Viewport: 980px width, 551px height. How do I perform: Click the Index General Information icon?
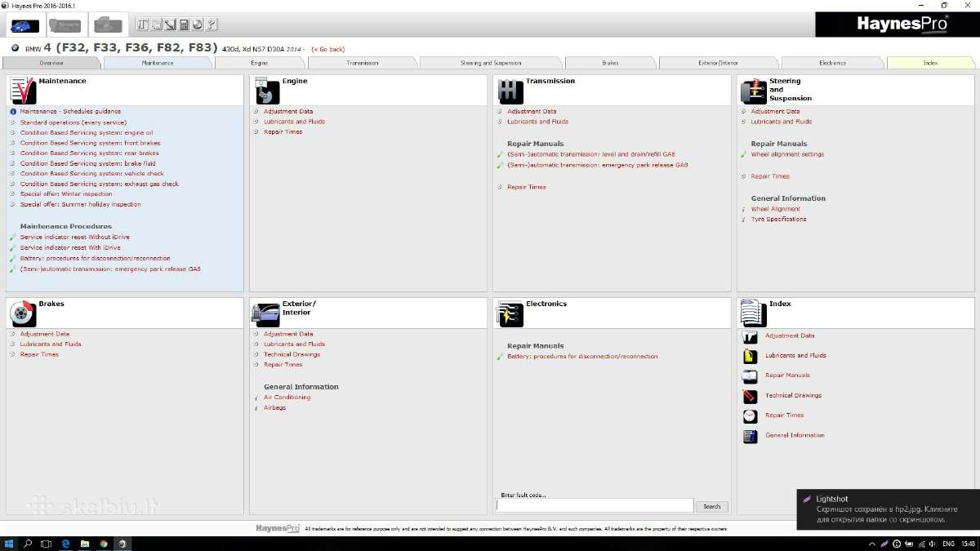click(x=750, y=436)
